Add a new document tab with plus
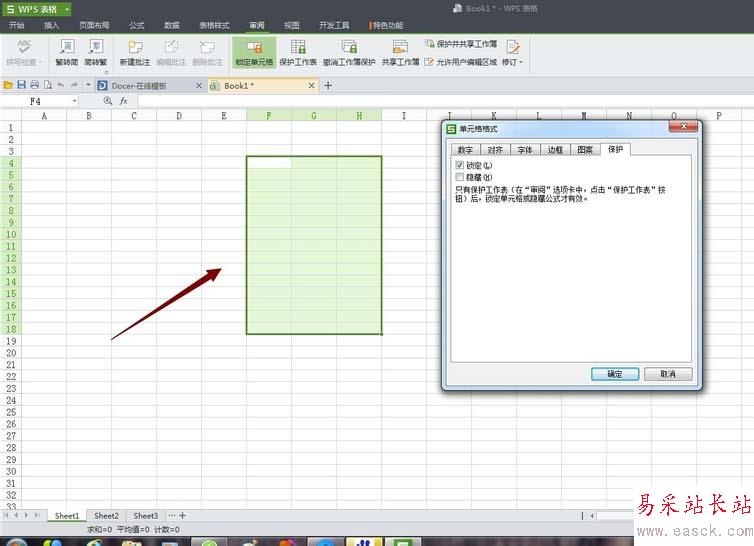This screenshot has width=754, height=546. click(328, 86)
